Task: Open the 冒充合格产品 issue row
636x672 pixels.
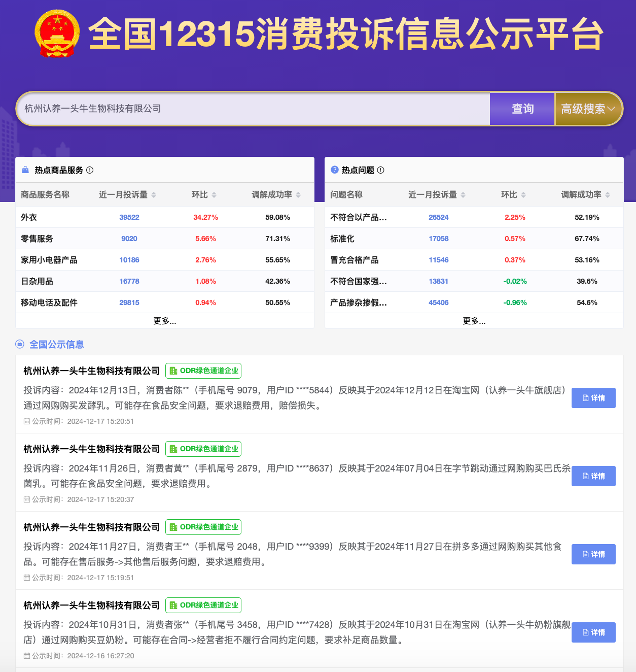Action: [x=474, y=260]
